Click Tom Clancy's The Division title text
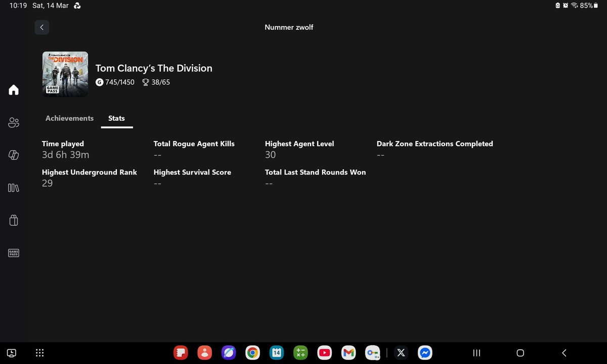The image size is (607, 364). coord(154,68)
